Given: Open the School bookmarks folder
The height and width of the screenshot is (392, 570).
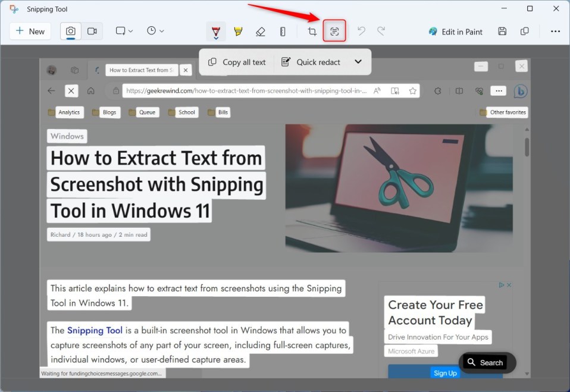Looking at the screenshot, I should pyautogui.click(x=183, y=112).
